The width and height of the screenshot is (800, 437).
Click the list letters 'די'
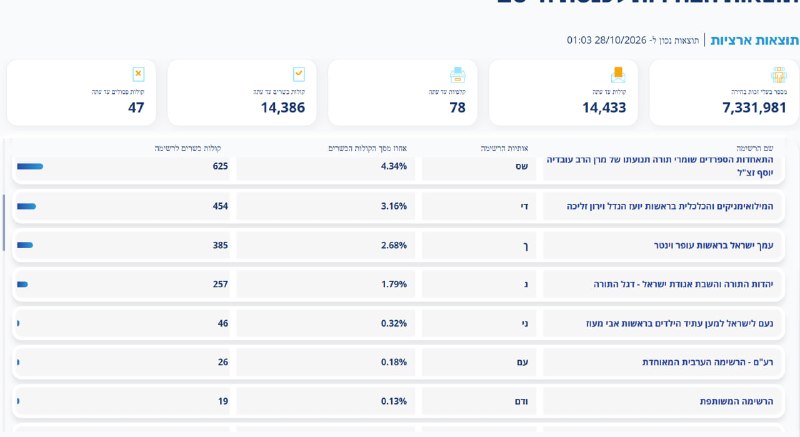coord(524,206)
